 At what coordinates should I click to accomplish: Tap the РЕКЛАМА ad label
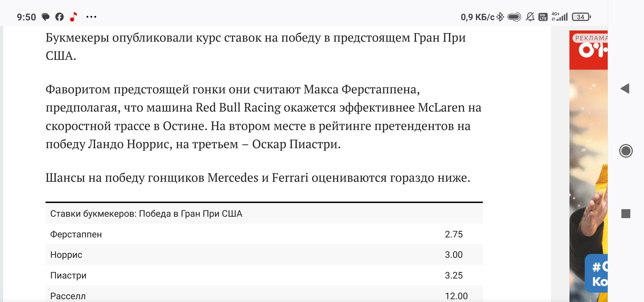590,38
